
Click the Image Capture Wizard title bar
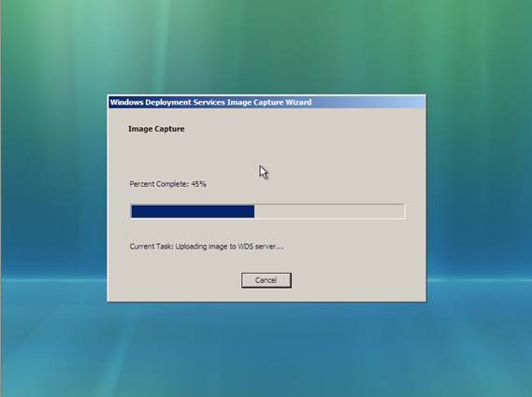(266, 102)
